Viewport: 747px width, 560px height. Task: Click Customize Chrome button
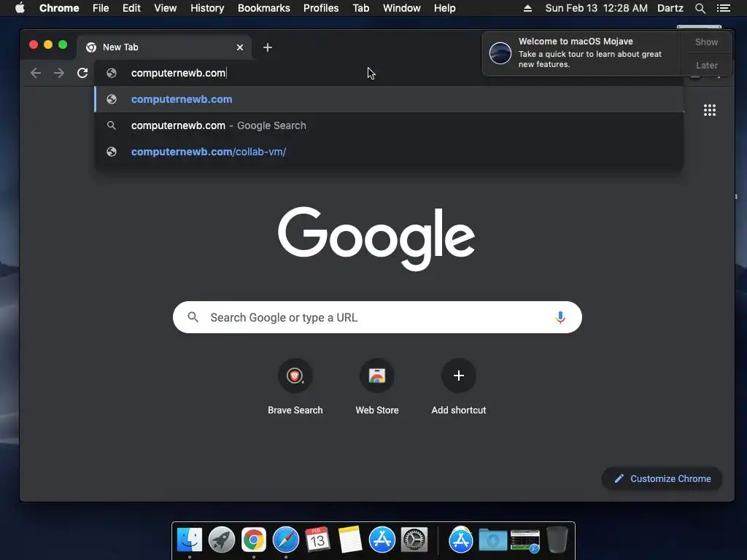[662, 478]
